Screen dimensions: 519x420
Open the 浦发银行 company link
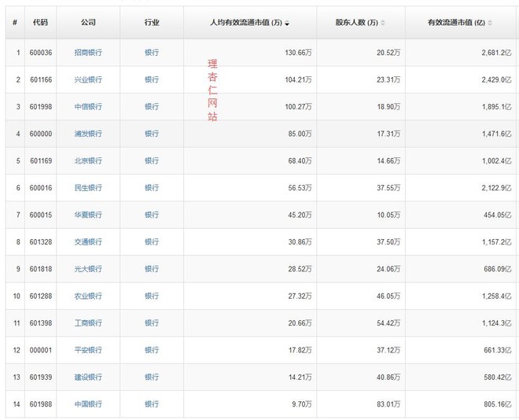click(88, 134)
